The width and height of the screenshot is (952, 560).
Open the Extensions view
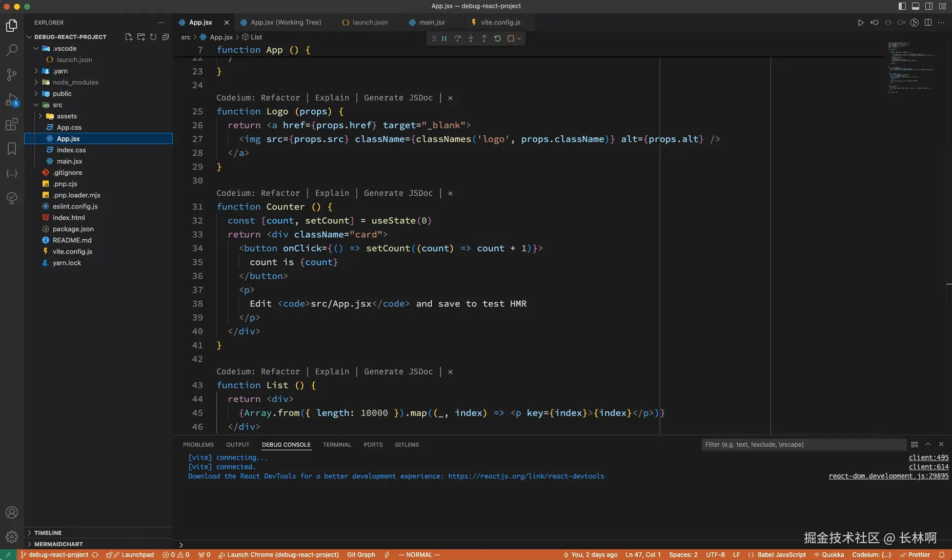tap(12, 125)
